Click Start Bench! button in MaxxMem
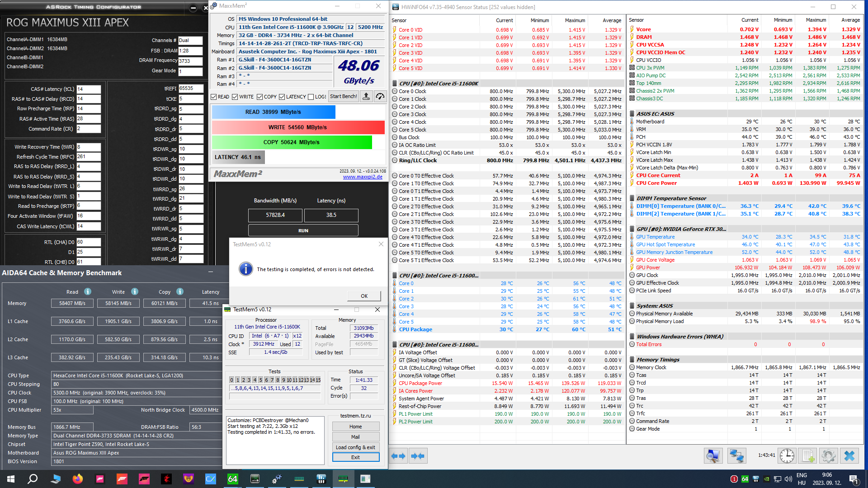This screenshot has width=868, height=488. (x=344, y=96)
